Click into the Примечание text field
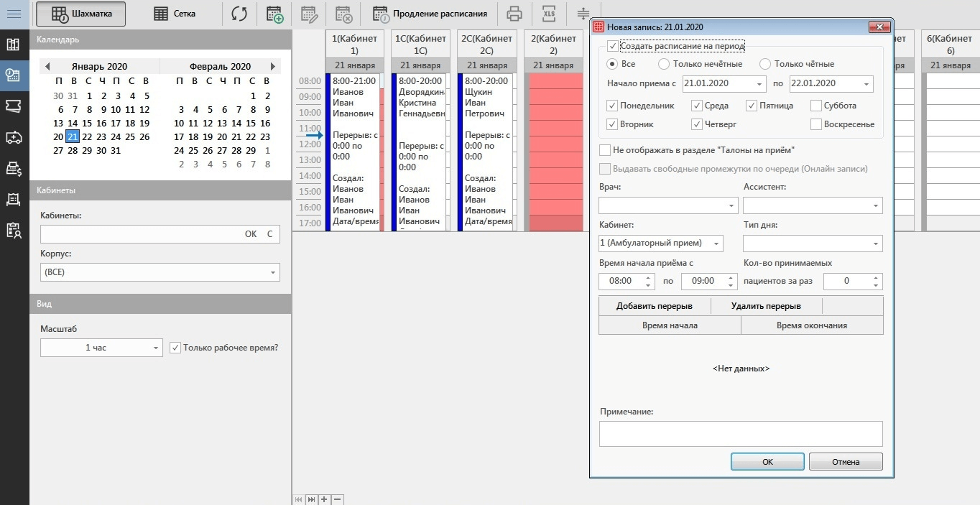The image size is (980, 505). coord(741,434)
